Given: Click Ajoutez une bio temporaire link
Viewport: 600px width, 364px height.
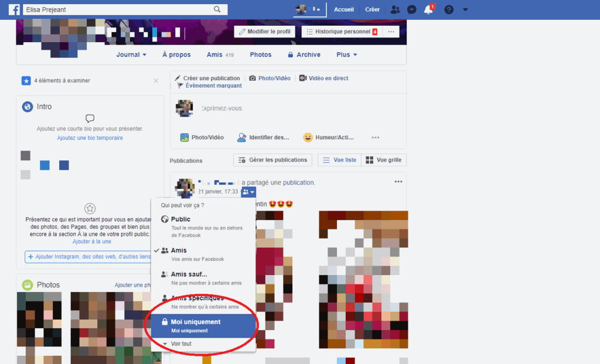Looking at the screenshot, I should click(x=90, y=137).
